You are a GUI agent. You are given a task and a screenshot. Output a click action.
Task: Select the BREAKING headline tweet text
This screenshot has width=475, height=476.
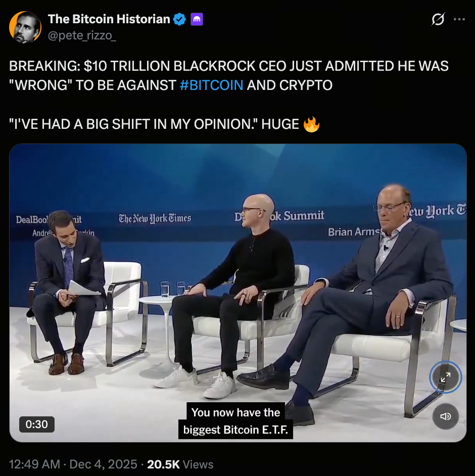pyautogui.click(x=228, y=76)
